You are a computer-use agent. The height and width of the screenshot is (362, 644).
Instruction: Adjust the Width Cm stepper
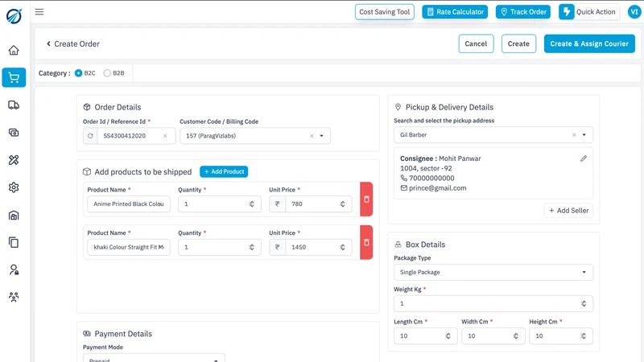pos(516,336)
